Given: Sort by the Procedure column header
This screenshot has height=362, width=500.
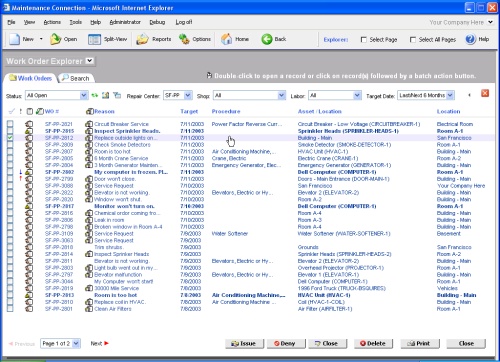Looking at the screenshot, I should (x=226, y=111).
